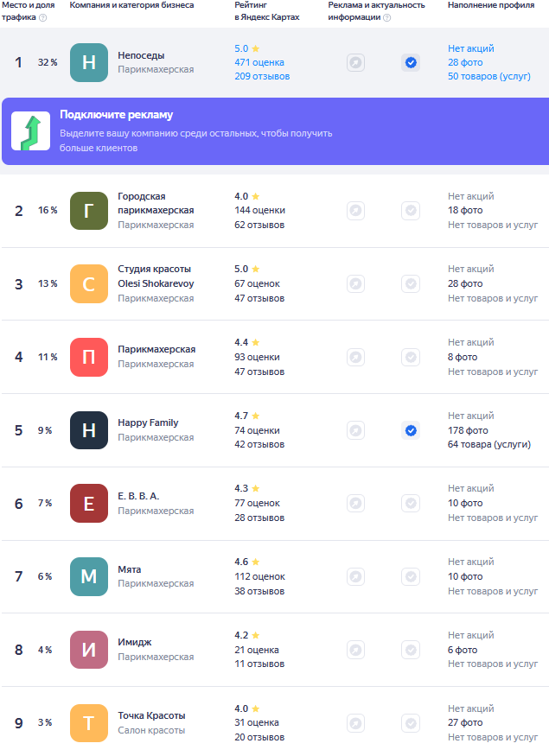
Task: Click the '93 оценки' text for Парикмахерская
Action: click(x=257, y=358)
